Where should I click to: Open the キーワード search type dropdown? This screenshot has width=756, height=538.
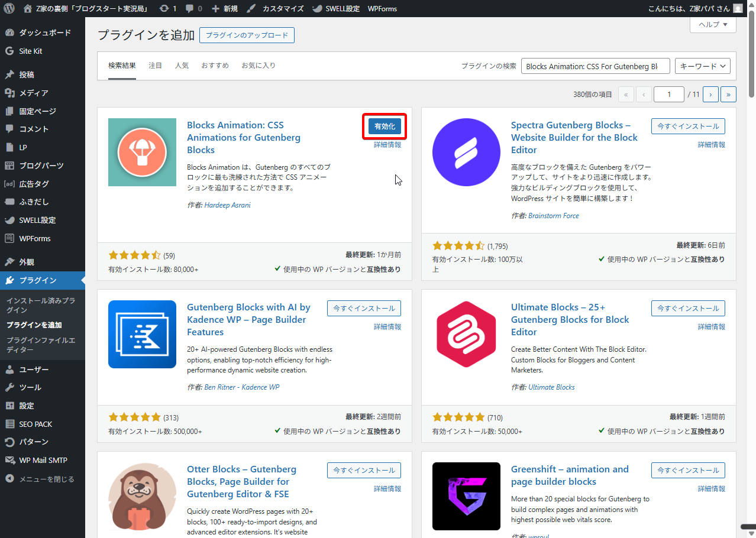tap(702, 66)
